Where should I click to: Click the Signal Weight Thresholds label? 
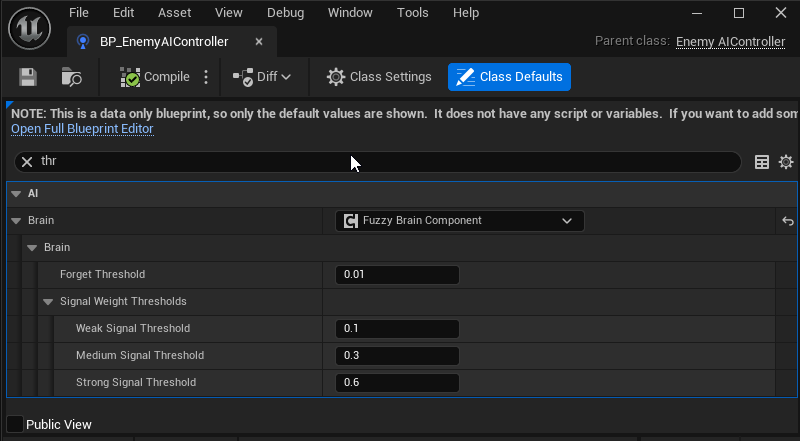123,302
